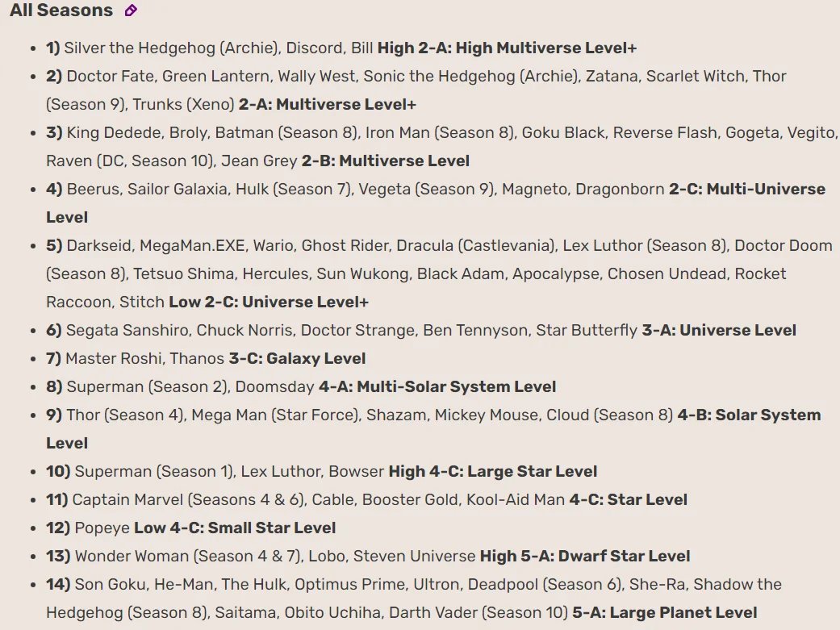Screen dimensions: 840x630
Task: Click "Darkseid" in row 5
Action: pos(98,245)
